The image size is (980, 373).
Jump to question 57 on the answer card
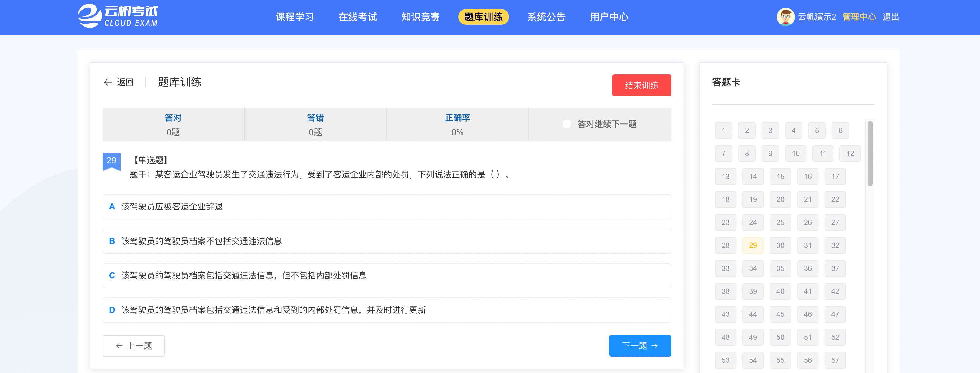[835, 360]
